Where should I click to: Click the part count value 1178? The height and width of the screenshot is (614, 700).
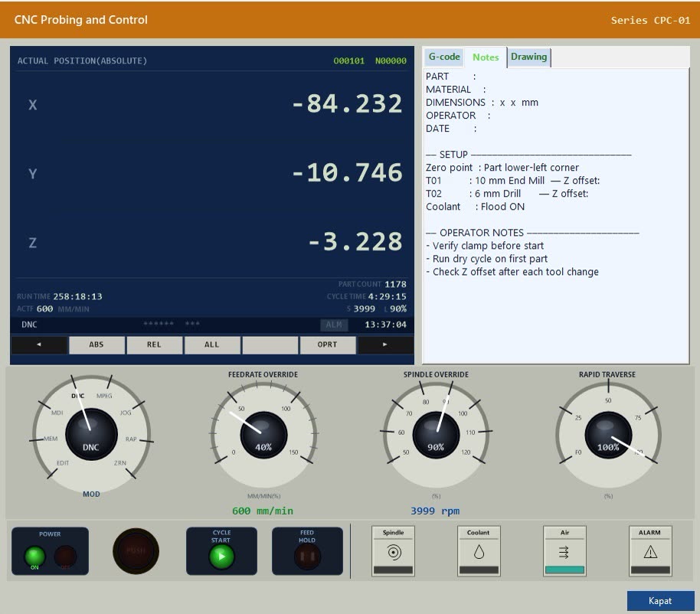(x=395, y=284)
